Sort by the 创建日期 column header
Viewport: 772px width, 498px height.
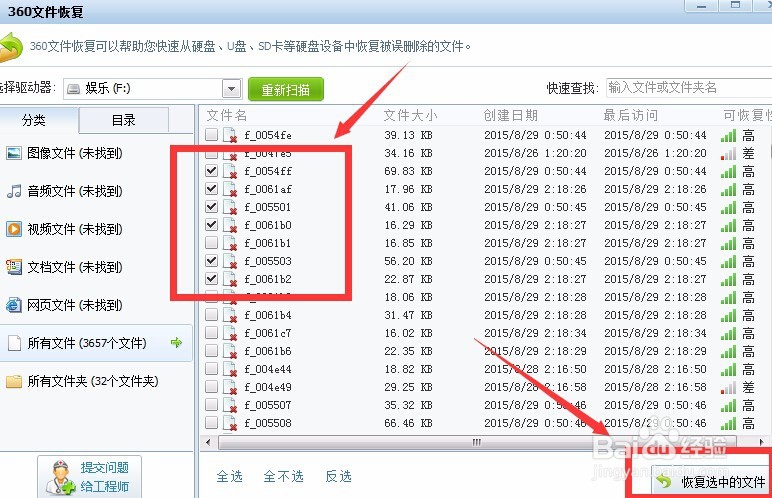pos(511,115)
